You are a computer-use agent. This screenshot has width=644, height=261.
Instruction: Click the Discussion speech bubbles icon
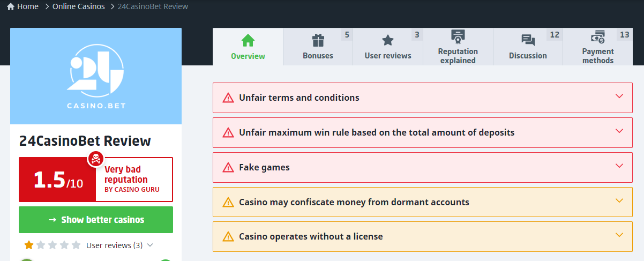(528, 41)
